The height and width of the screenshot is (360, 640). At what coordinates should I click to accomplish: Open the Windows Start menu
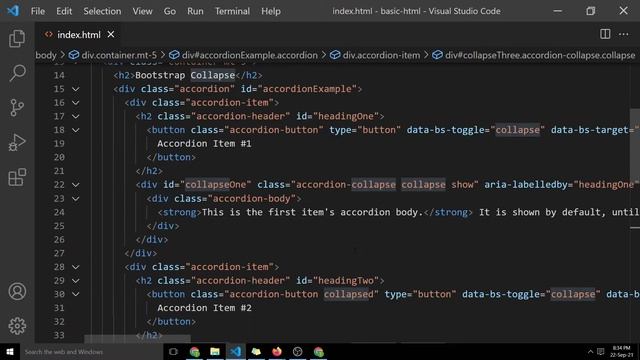[10, 351]
